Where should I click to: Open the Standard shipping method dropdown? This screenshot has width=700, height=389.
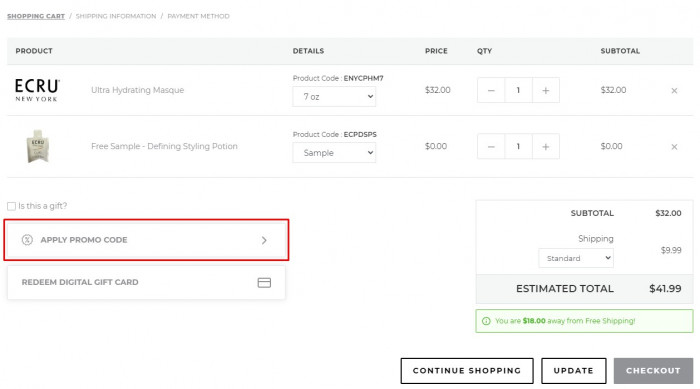[x=576, y=258]
